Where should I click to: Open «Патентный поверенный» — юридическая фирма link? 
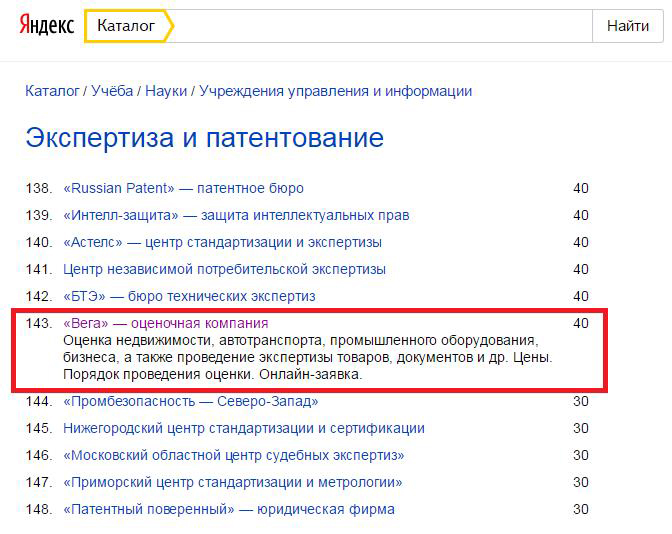(229, 509)
